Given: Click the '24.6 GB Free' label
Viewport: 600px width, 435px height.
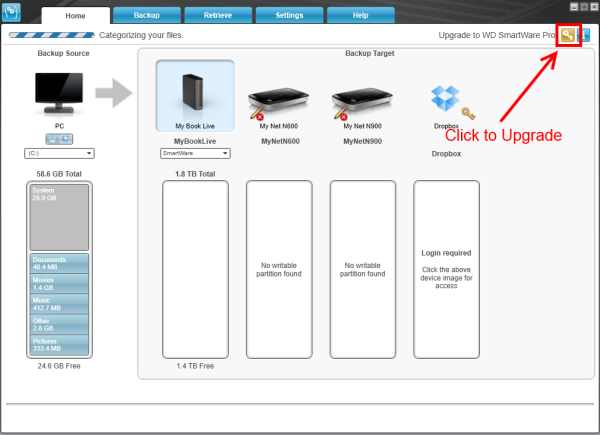Looking at the screenshot, I should (59, 366).
